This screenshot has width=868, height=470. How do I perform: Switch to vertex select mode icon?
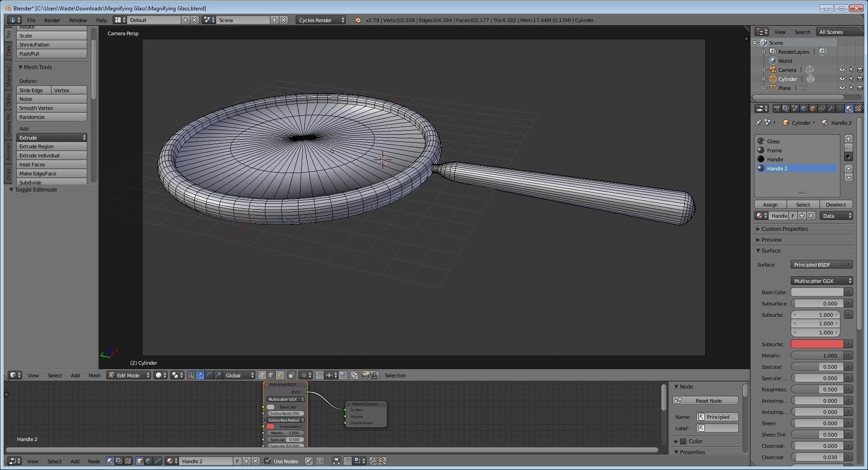[x=262, y=376]
